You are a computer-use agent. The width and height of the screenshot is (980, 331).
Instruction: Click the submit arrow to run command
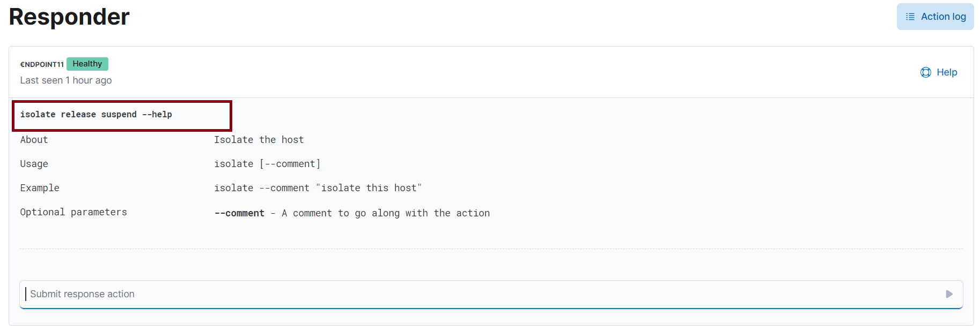click(949, 294)
